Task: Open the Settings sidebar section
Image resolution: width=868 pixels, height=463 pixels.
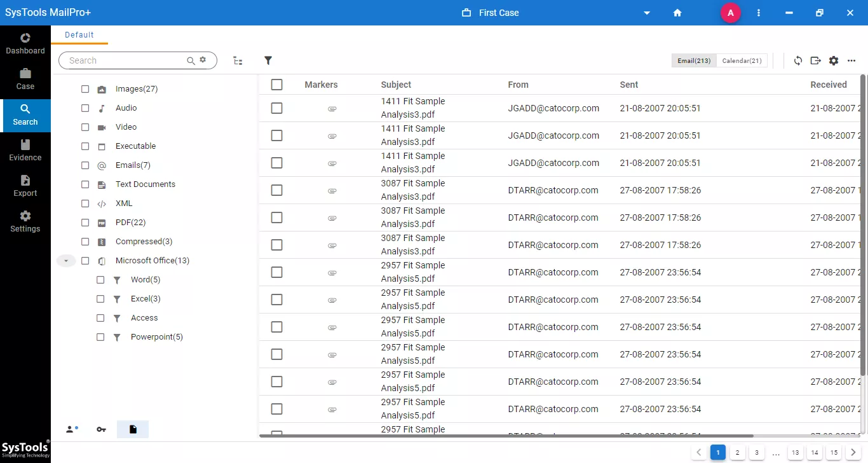Action: (x=25, y=221)
